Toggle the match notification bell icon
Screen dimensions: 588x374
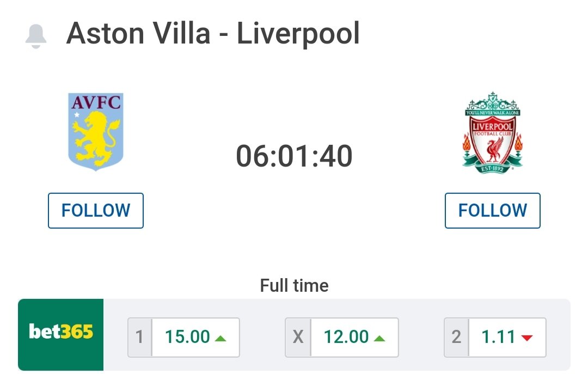(x=36, y=36)
